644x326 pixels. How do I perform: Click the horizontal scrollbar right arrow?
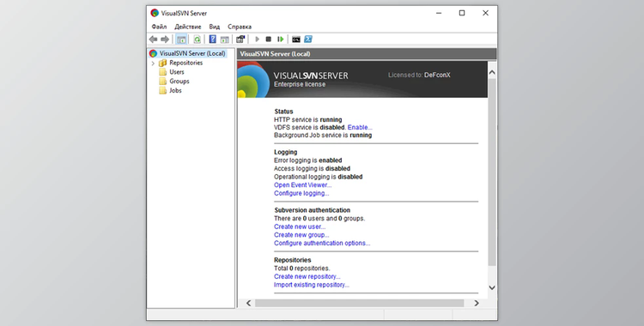(x=477, y=303)
